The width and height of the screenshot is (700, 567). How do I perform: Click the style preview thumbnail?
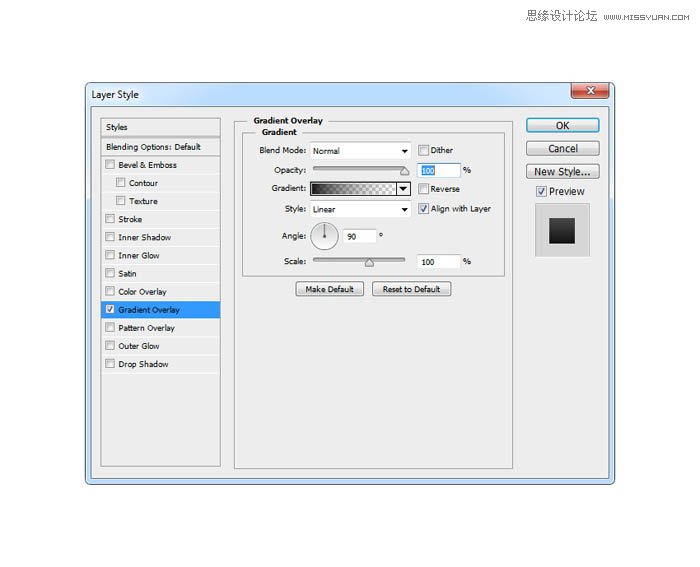(561, 229)
